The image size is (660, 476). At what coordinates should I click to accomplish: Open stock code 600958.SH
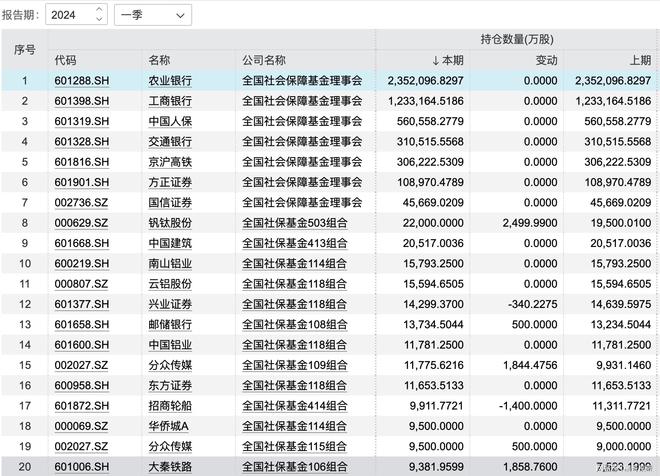pos(82,386)
